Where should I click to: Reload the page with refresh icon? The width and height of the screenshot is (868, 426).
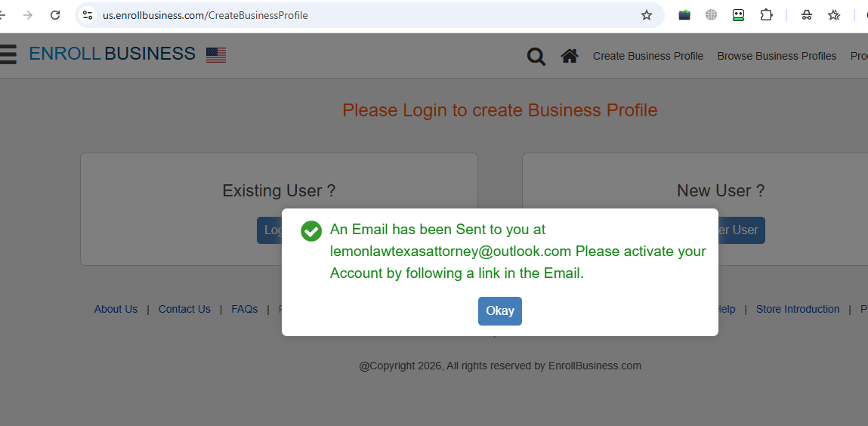pos(55,15)
